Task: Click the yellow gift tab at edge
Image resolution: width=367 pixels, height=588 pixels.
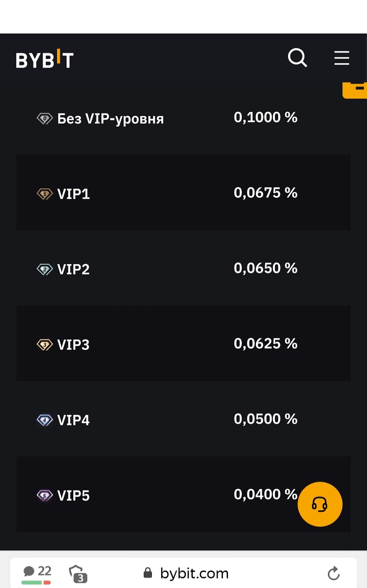Action: point(354,90)
